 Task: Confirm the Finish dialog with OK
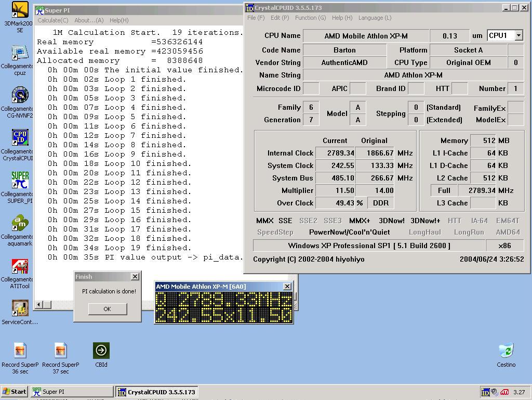(108, 309)
